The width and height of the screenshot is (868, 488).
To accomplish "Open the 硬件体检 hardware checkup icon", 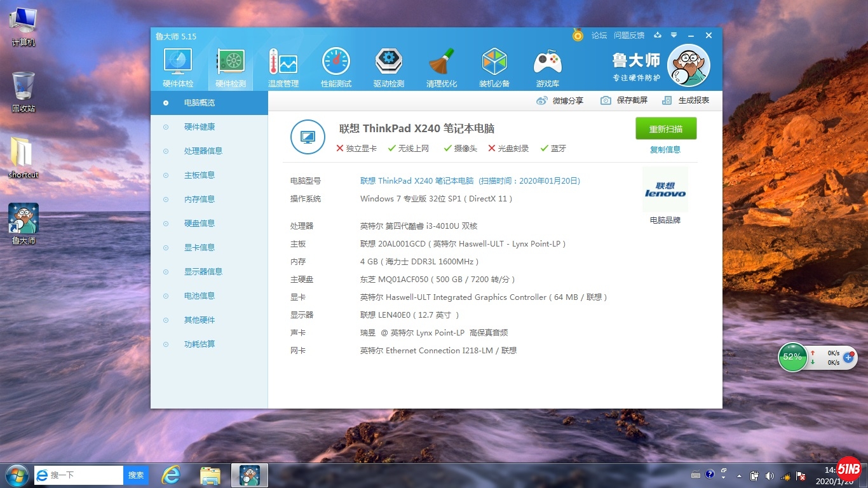I will tap(178, 67).
